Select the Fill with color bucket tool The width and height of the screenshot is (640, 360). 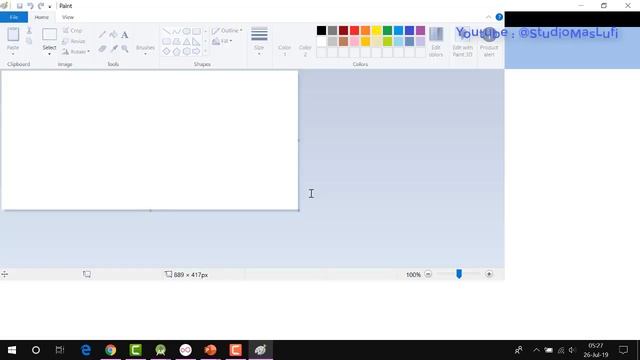[113, 35]
